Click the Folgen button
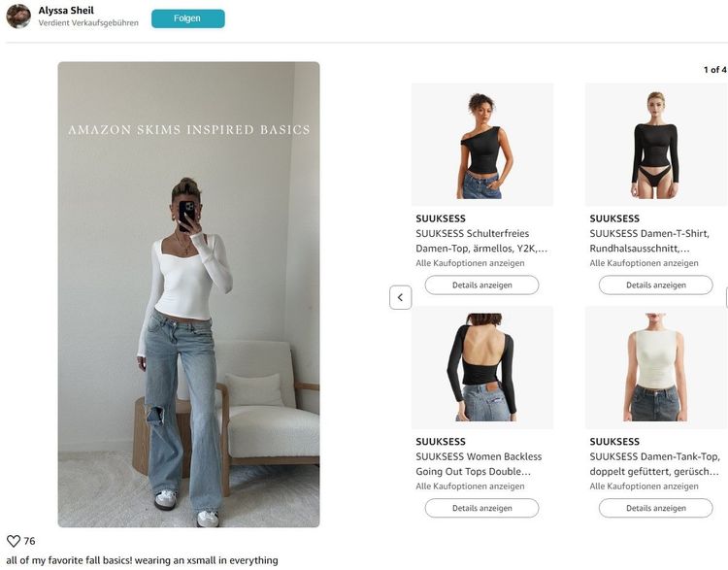The image size is (728, 570). point(187,18)
